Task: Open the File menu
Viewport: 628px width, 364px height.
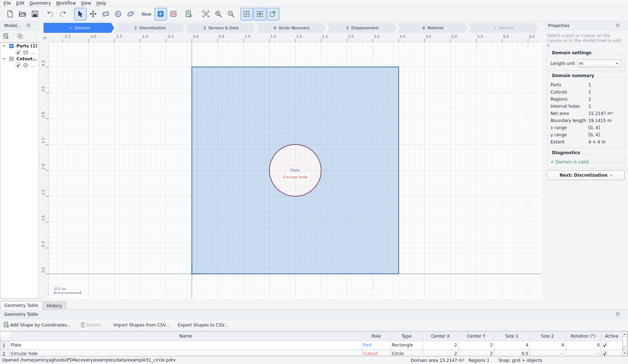Action: pyautogui.click(x=7, y=3)
